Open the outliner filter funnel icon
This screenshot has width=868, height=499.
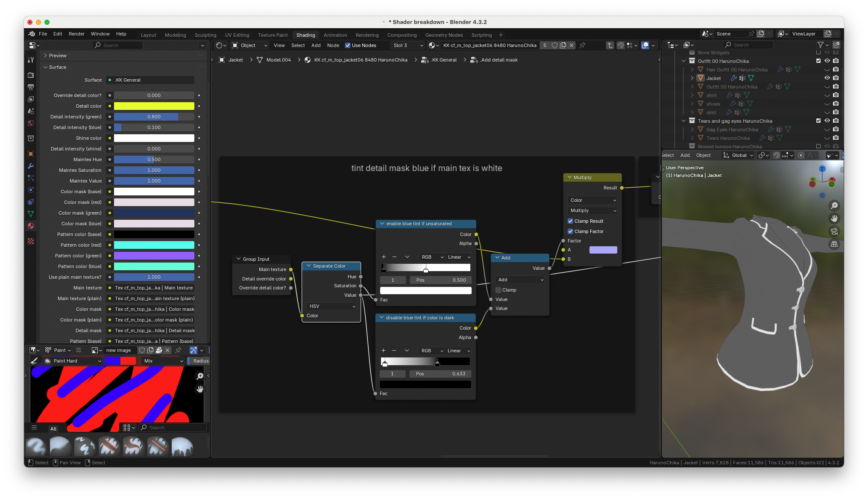[x=820, y=45]
